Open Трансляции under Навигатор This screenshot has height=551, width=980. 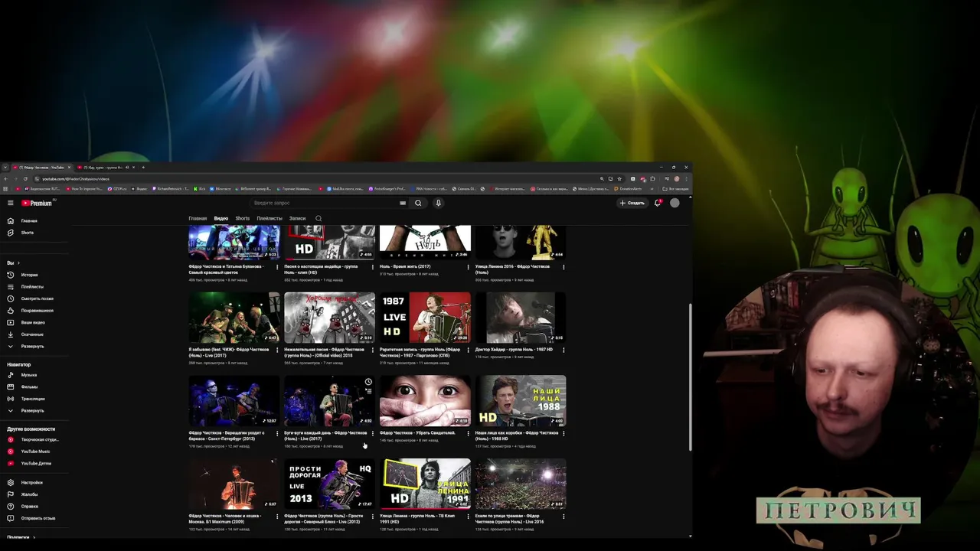(33, 399)
